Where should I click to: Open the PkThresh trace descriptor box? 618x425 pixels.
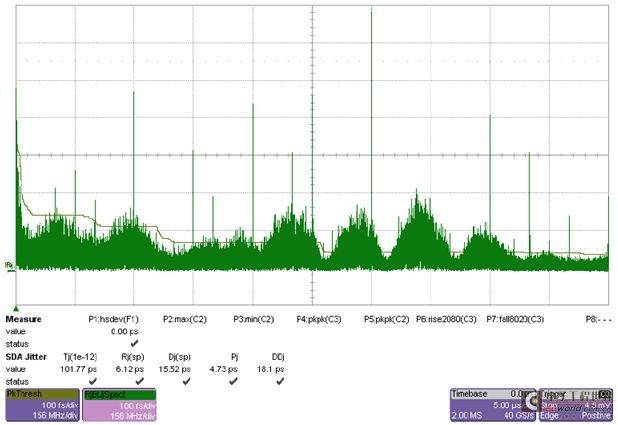(x=43, y=405)
